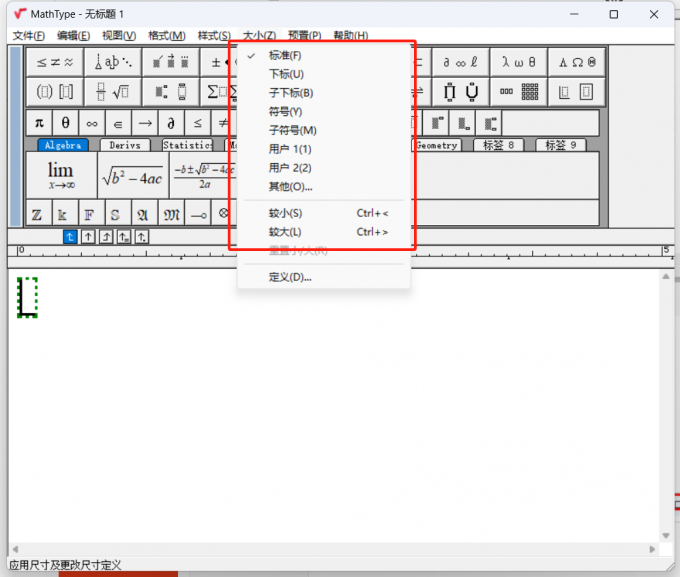Insert the infinity symbol

pyautogui.click(x=92, y=123)
